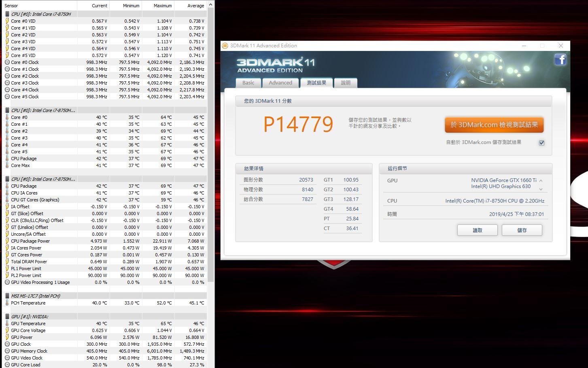Select the GPU Clock sensor icon

tap(7, 344)
